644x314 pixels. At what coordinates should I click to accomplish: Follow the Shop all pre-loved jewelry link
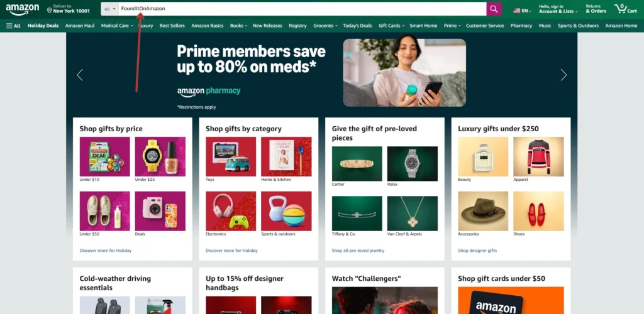(x=358, y=250)
